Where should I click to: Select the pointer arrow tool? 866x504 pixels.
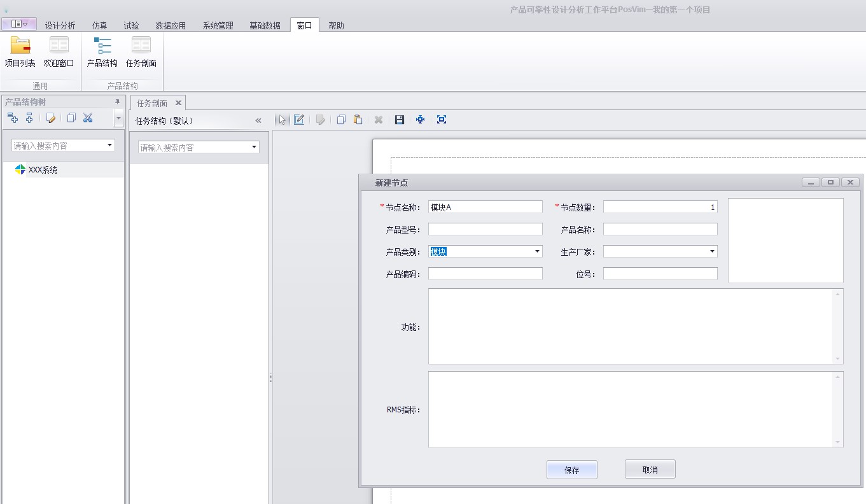coord(282,120)
